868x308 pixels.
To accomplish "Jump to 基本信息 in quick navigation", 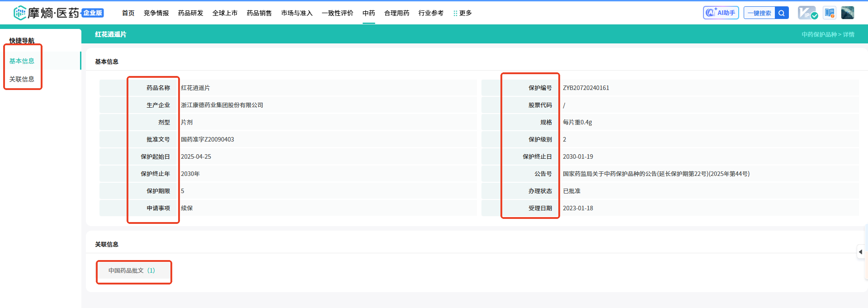I will pyautogui.click(x=22, y=61).
